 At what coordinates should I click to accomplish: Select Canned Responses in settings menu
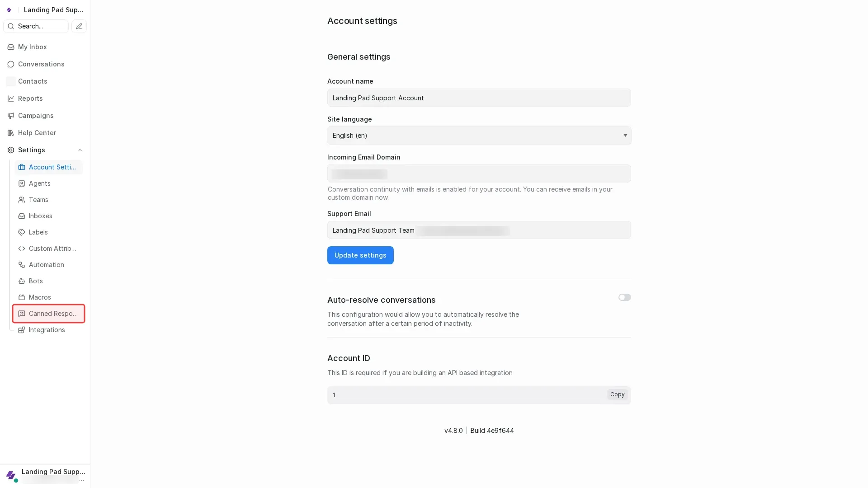tap(48, 314)
